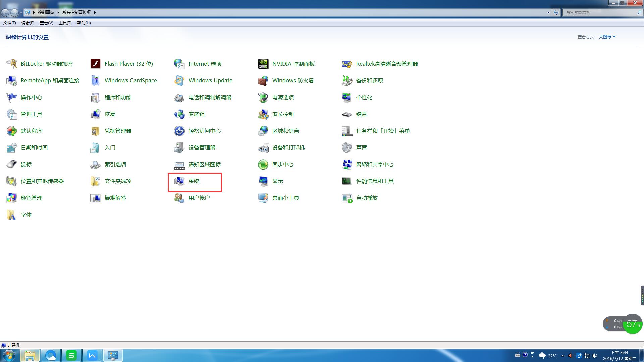Click the back navigation button
Screen dimensions: 644x362
click(5, 13)
